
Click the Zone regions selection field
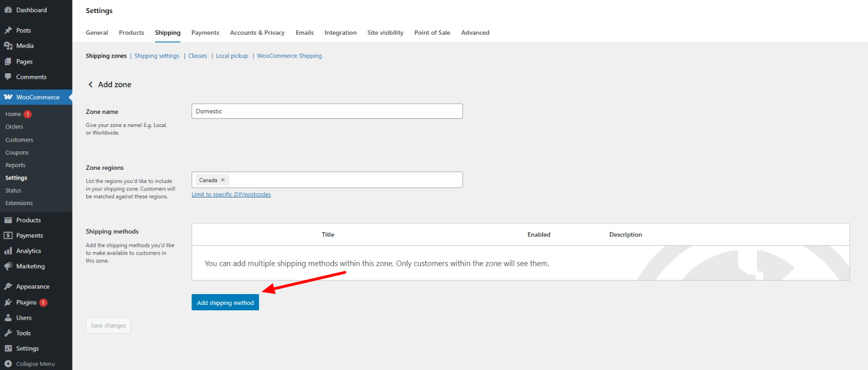[x=327, y=180]
